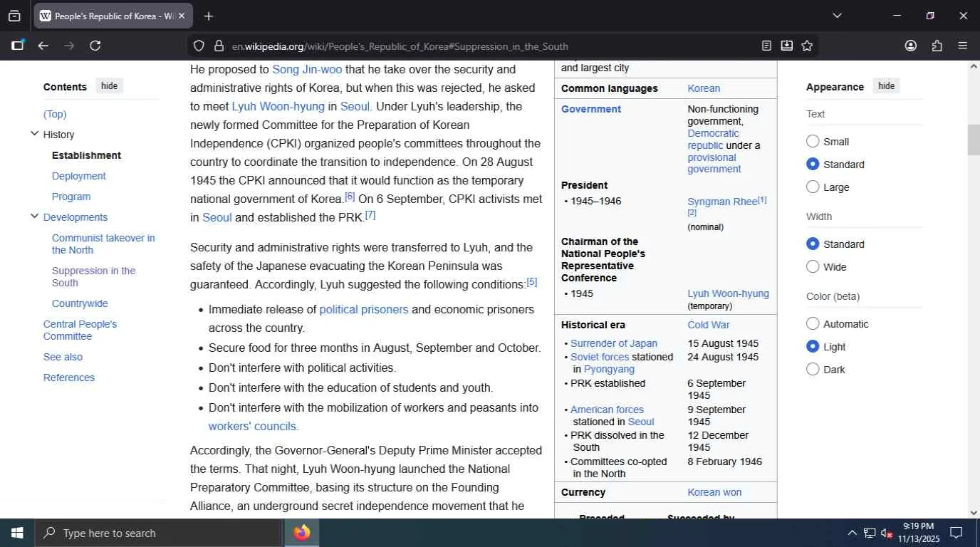
Task: Show hidden system tray icons
Action: (852, 533)
